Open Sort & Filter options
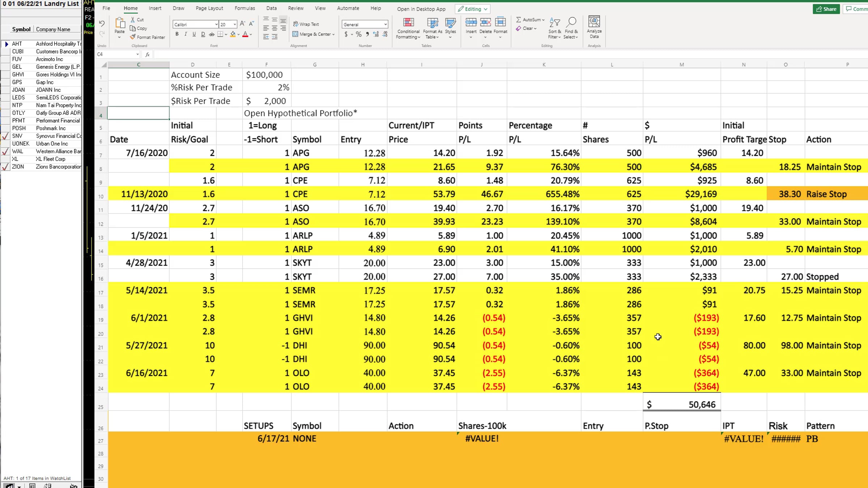868x488 pixels. click(x=554, y=28)
